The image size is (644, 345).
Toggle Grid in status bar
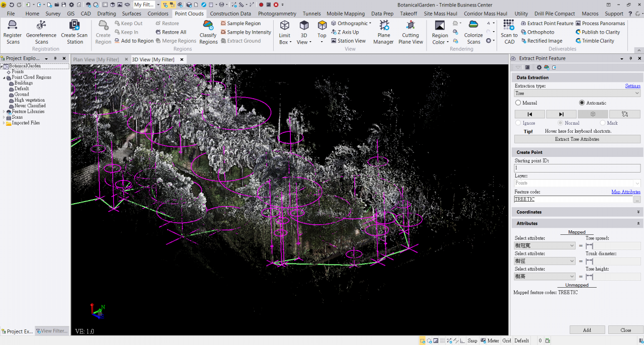pyautogui.click(x=507, y=340)
